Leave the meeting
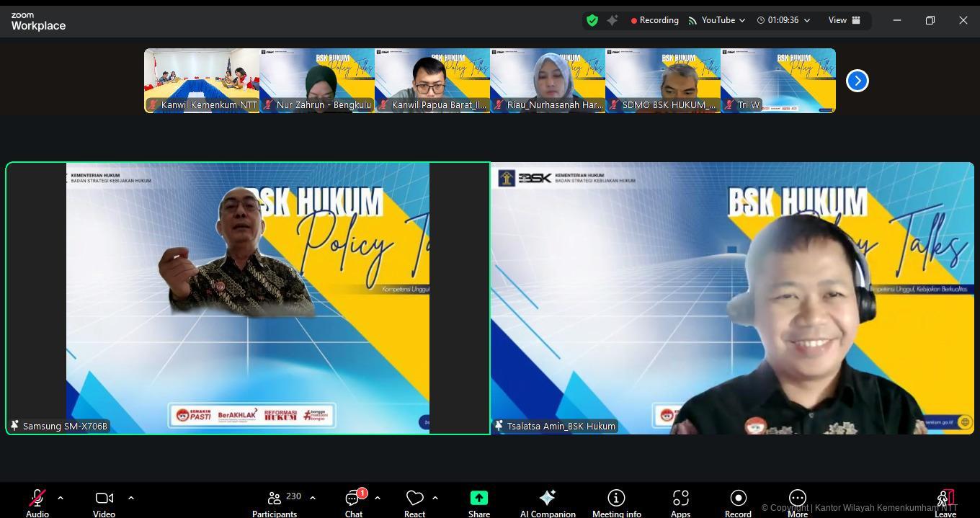The width and height of the screenshot is (980, 518). 945,502
